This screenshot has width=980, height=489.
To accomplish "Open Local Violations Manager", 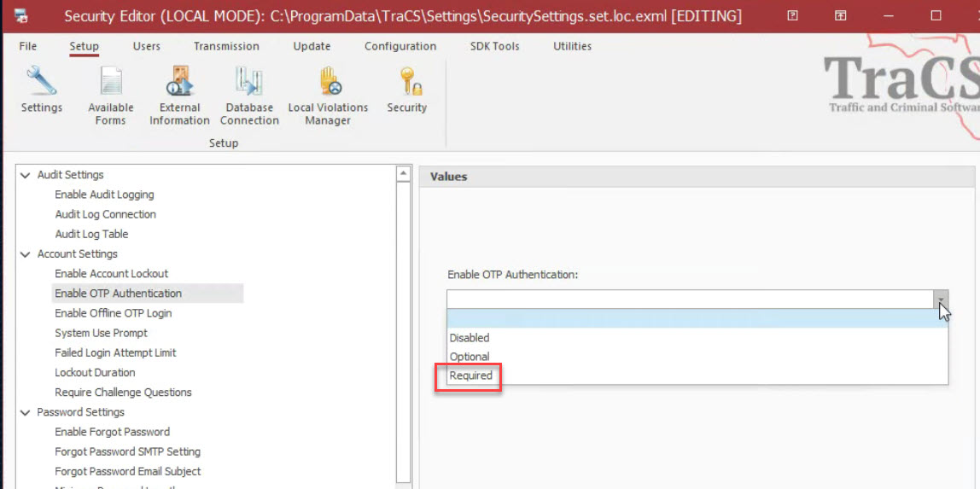I will click(328, 83).
